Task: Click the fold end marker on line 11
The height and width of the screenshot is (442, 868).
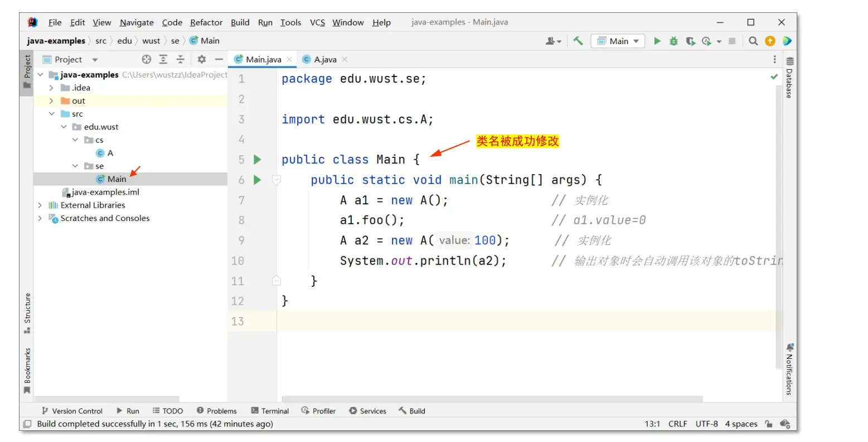Action: (277, 281)
